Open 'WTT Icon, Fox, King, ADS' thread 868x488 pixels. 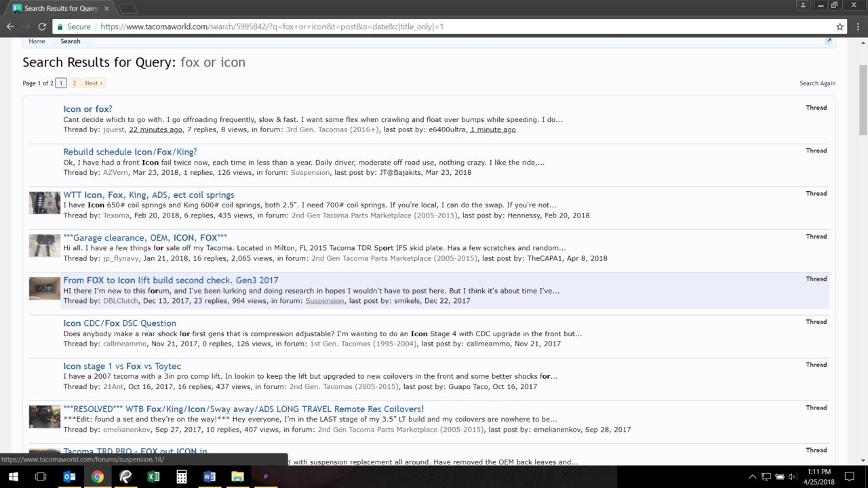[149, 195]
